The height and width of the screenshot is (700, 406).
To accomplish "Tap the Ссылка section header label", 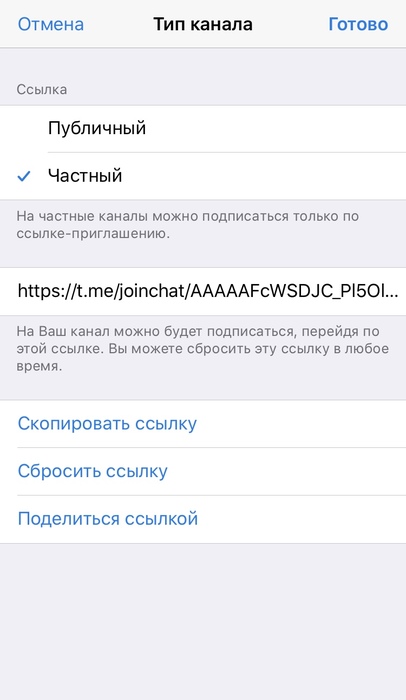I will click(x=42, y=89).
